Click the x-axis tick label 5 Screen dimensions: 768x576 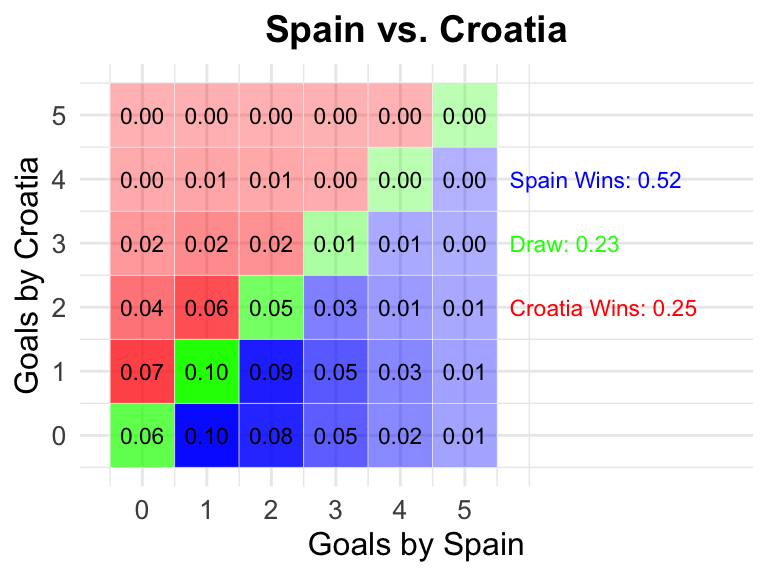(x=464, y=510)
